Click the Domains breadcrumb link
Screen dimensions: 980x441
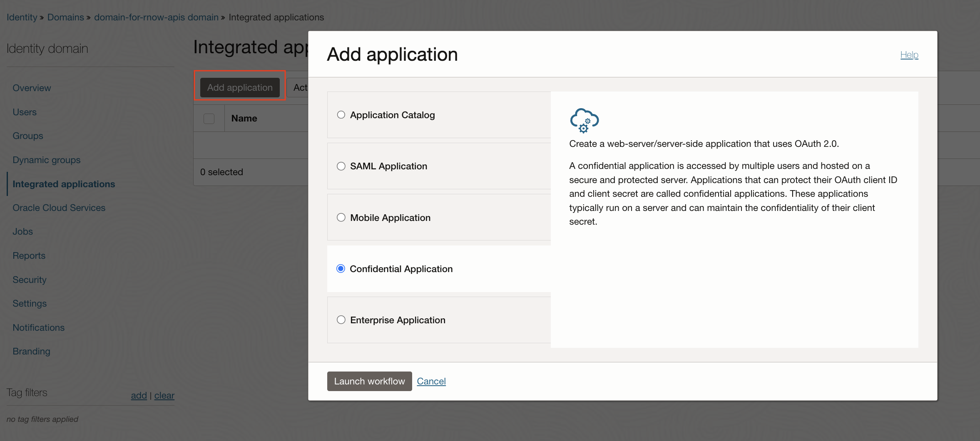(x=65, y=17)
